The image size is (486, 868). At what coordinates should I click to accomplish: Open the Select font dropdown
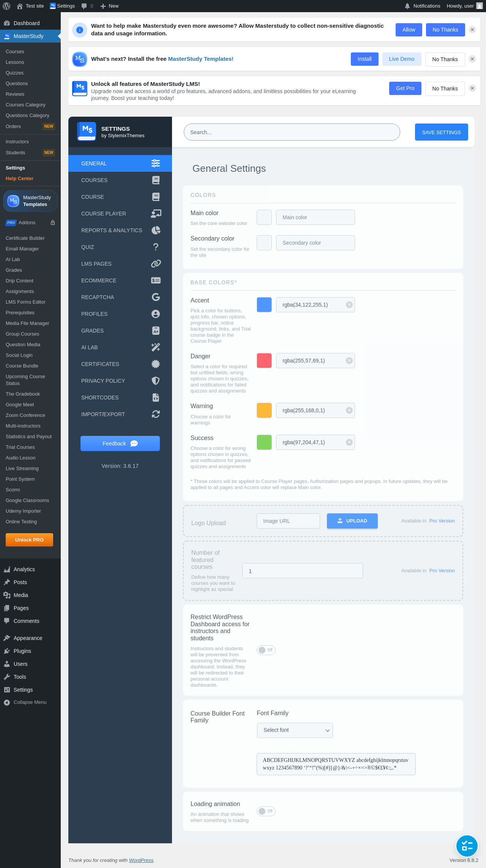295,730
